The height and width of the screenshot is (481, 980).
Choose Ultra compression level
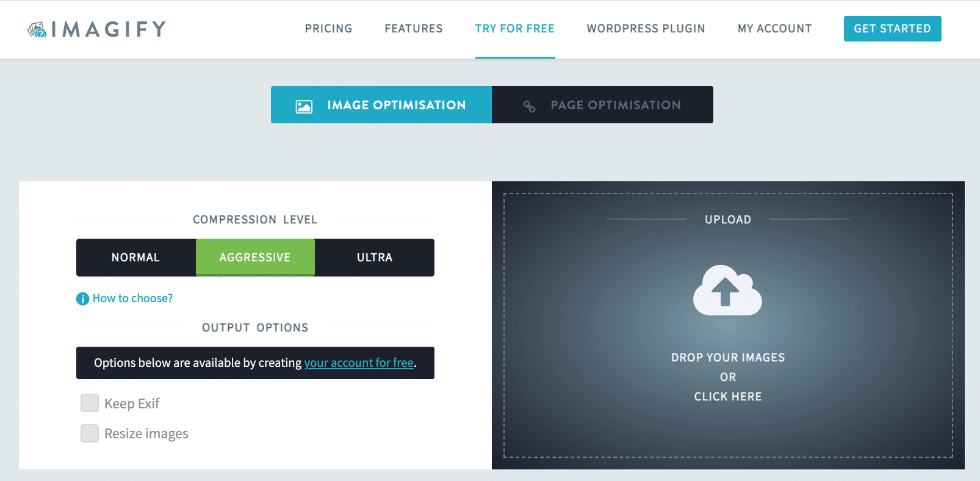[x=375, y=258]
